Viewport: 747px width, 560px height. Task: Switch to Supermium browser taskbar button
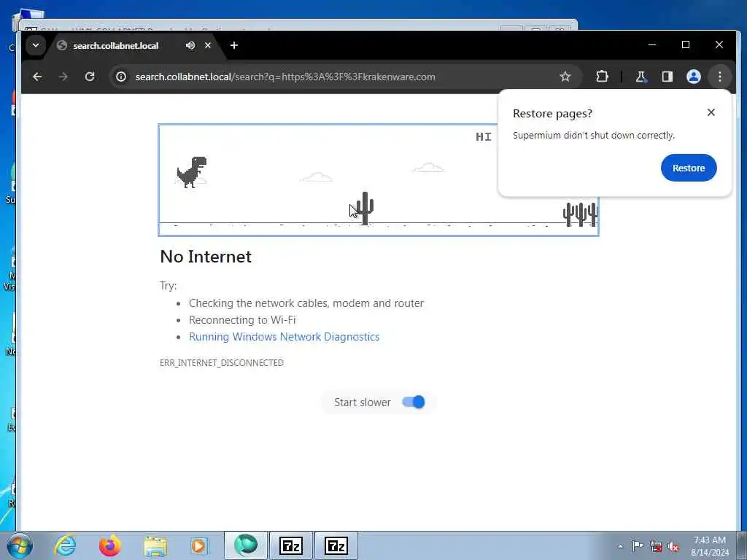tap(246, 545)
